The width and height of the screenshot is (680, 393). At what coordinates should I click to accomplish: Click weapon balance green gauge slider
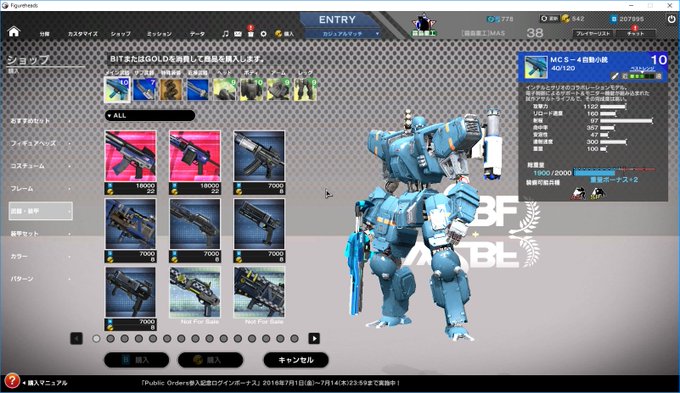641,76
